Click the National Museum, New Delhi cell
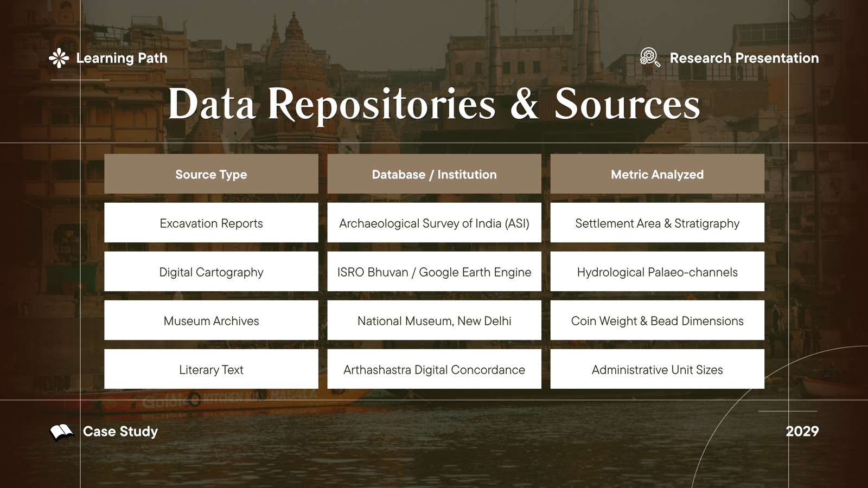The width and height of the screenshot is (868, 488). pyautogui.click(x=434, y=320)
